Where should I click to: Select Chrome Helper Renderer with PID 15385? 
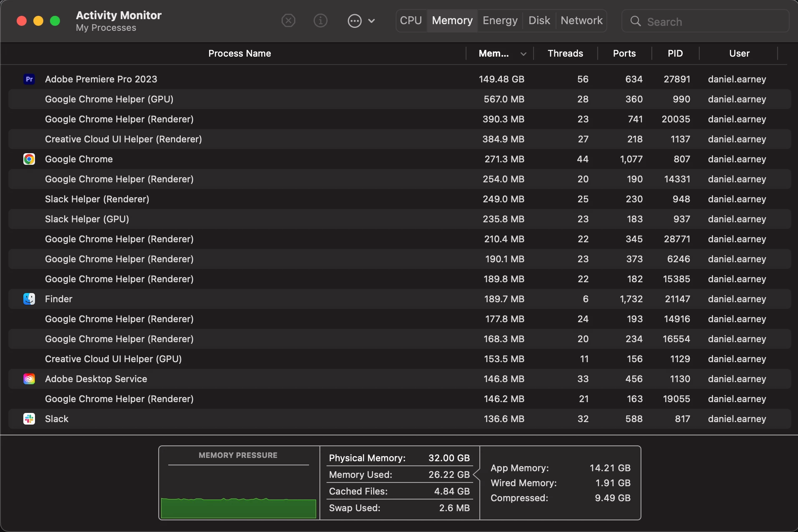click(x=399, y=279)
